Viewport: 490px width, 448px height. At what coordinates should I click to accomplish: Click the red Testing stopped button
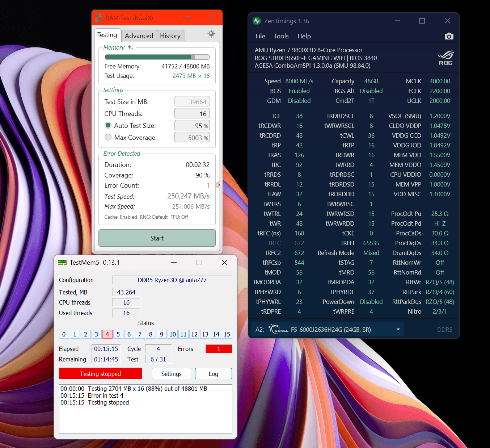point(100,374)
